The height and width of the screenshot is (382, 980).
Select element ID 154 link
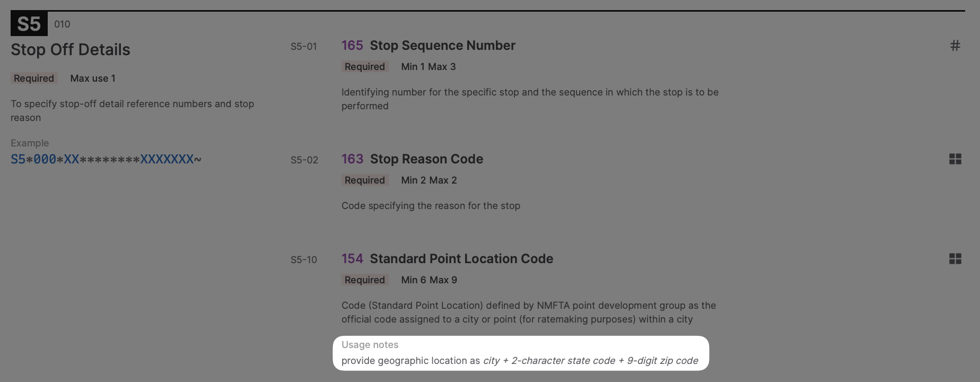click(x=352, y=259)
